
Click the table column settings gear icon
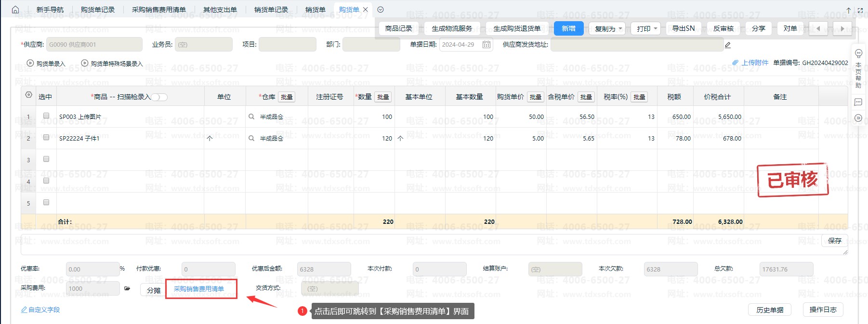coord(28,95)
